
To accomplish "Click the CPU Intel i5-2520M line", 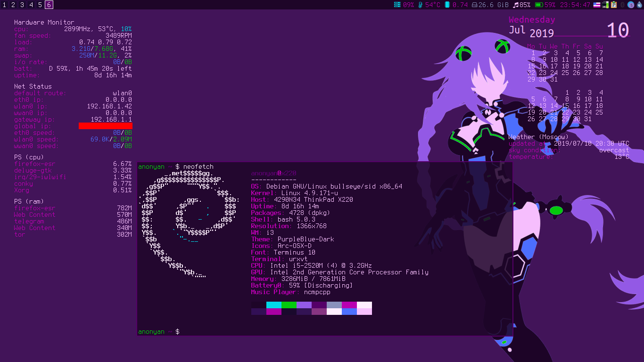I will tap(311, 265).
